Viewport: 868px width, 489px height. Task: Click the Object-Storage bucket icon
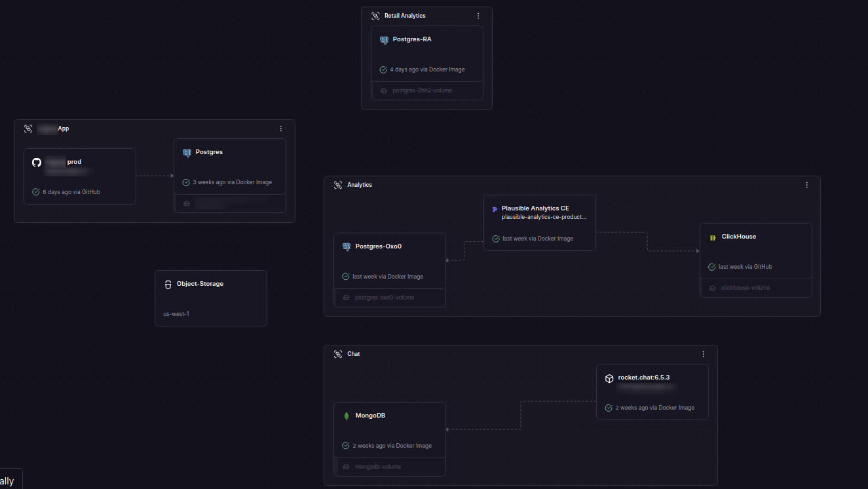click(x=168, y=284)
